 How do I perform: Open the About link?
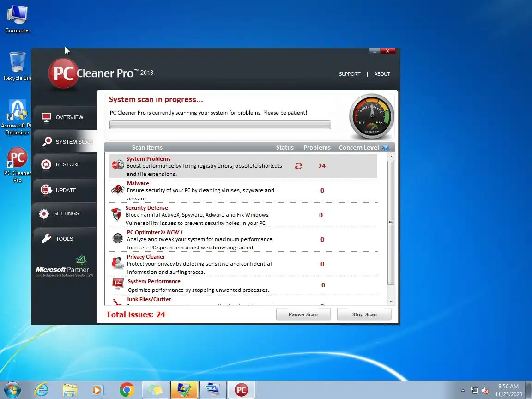(382, 74)
